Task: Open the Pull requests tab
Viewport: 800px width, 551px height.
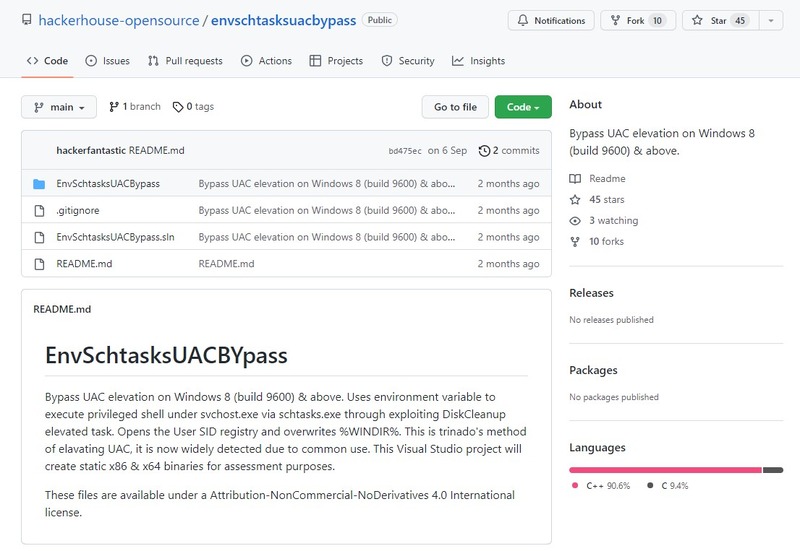Action: [x=185, y=61]
